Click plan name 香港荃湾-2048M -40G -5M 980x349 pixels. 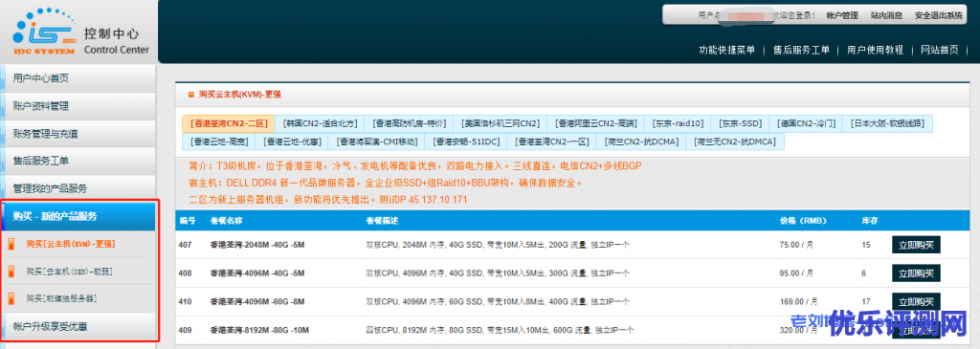coord(256,245)
